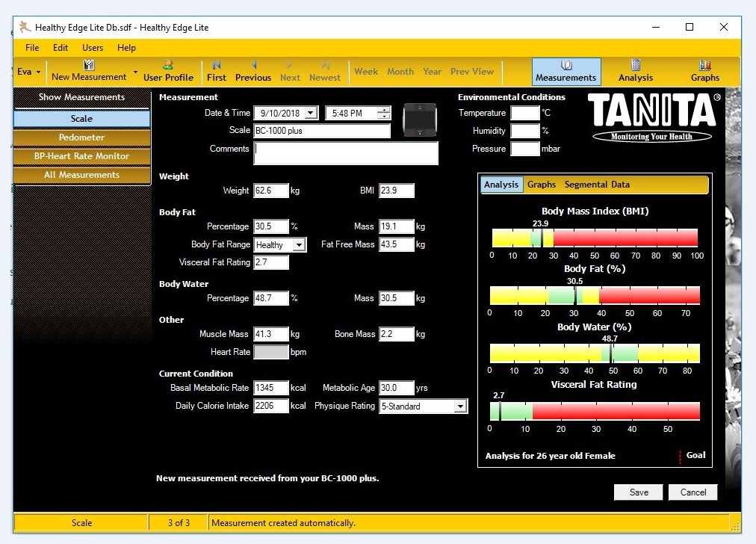Viewport: 756px width, 544px height.
Task: Open the Measurements view
Action: pos(566,72)
